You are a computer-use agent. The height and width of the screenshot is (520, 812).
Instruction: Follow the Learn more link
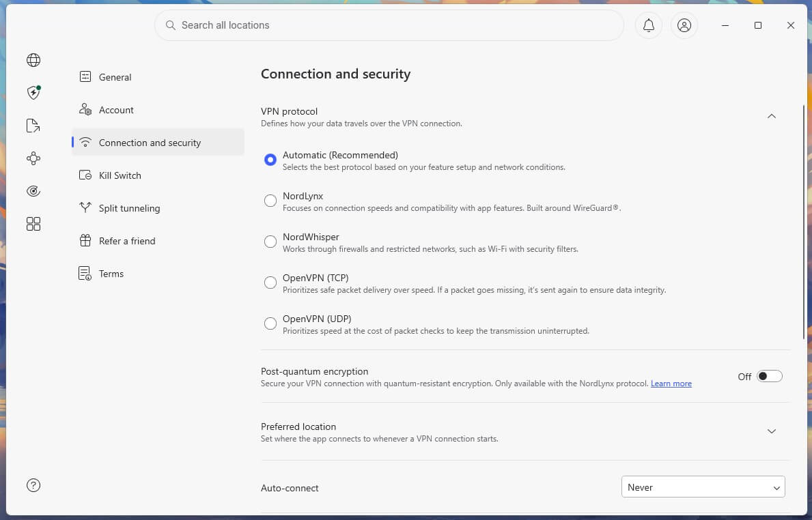click(671, 384)
